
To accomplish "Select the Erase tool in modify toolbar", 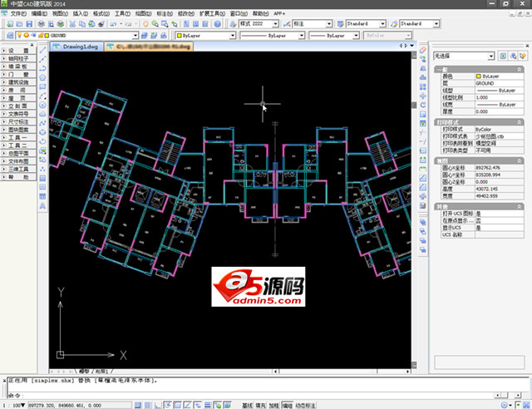I will click(423, 50).
